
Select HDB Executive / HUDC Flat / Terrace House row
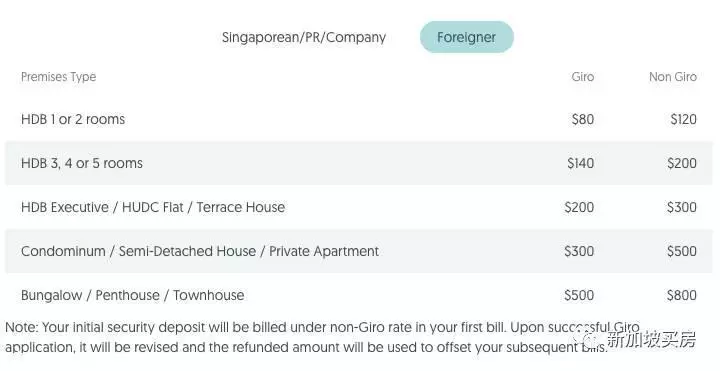point(359,207)
